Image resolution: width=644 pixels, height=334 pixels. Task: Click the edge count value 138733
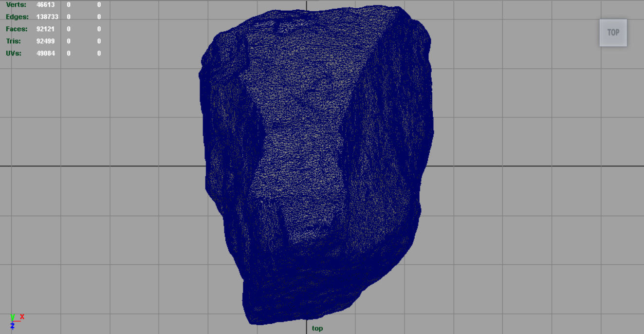47,17
